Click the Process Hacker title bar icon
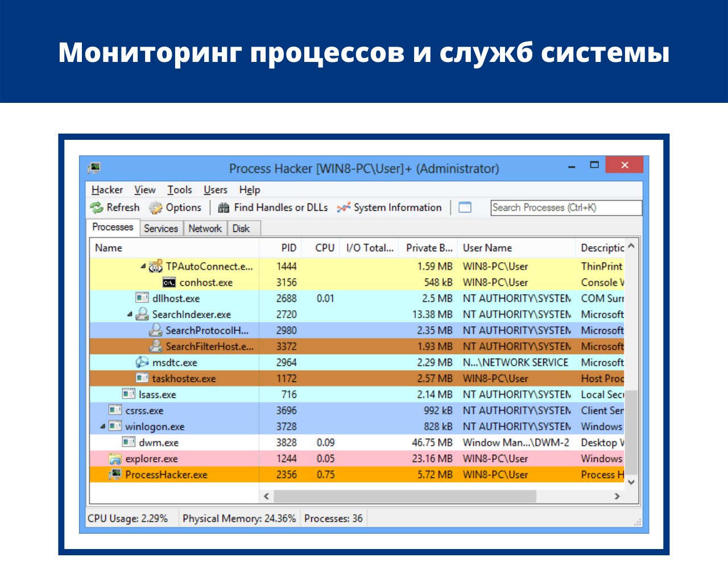Image resolution: width=728 pixels, height=582 pixels. 94,168
